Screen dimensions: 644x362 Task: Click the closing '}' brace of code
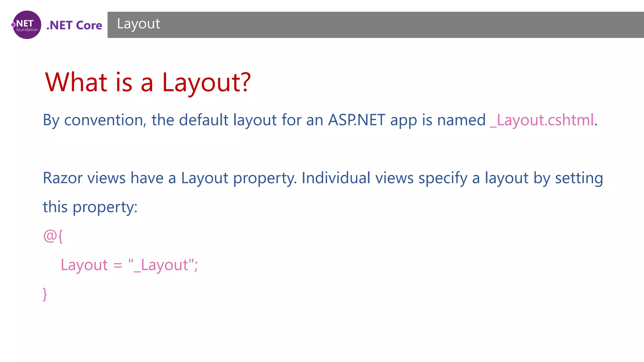(x=45, y=294)
